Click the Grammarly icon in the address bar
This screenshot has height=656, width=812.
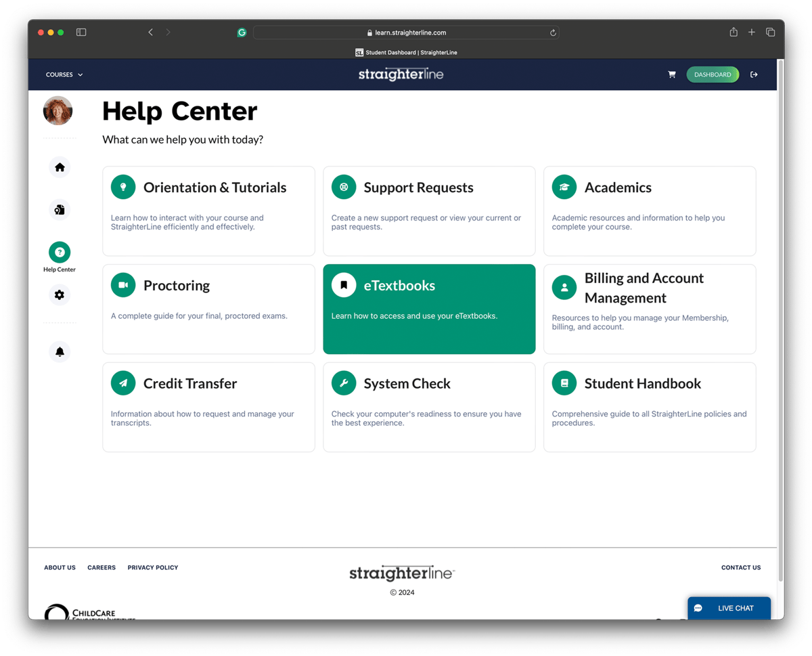(242, 32)
